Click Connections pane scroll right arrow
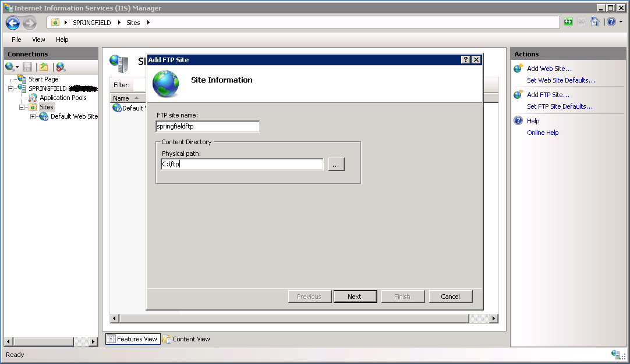 click(93, 341)
